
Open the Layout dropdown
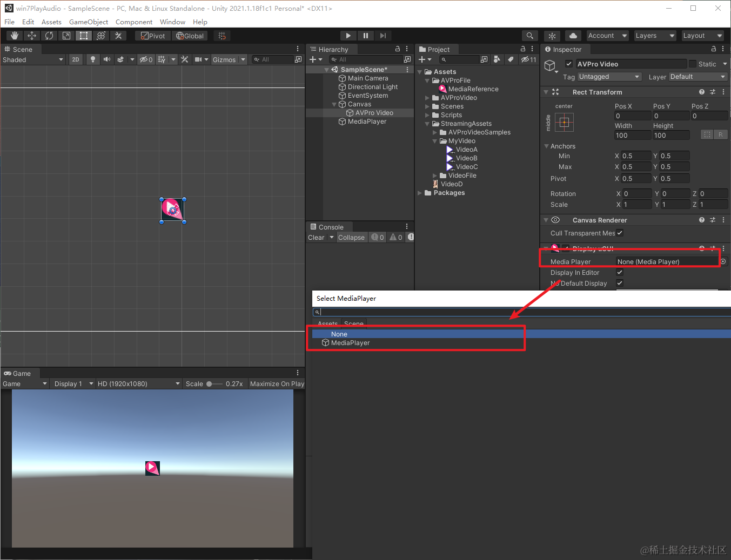702,36
